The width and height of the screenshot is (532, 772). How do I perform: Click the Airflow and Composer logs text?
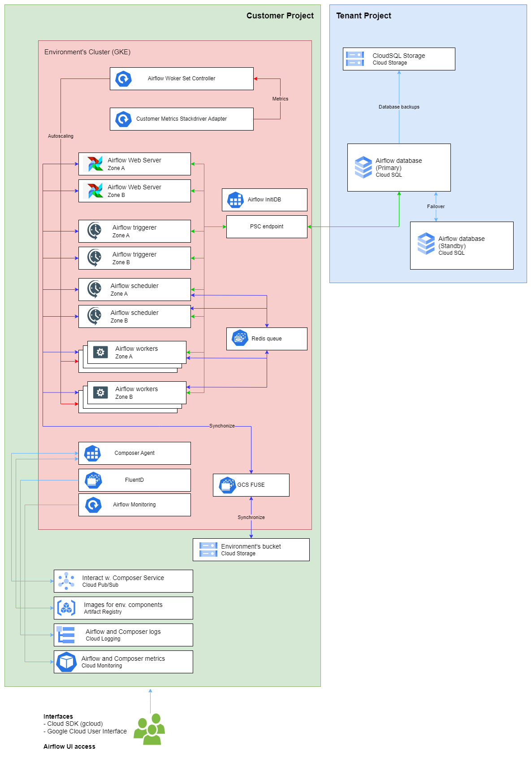(123, 632)
